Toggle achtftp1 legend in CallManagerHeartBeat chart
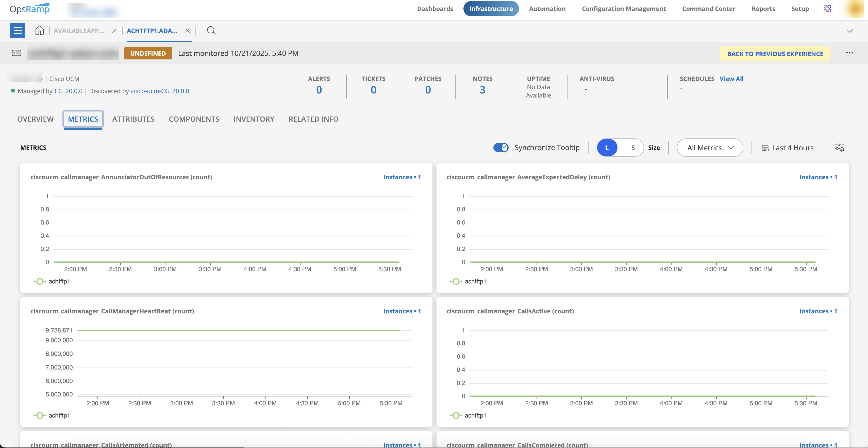 (52, 415)
